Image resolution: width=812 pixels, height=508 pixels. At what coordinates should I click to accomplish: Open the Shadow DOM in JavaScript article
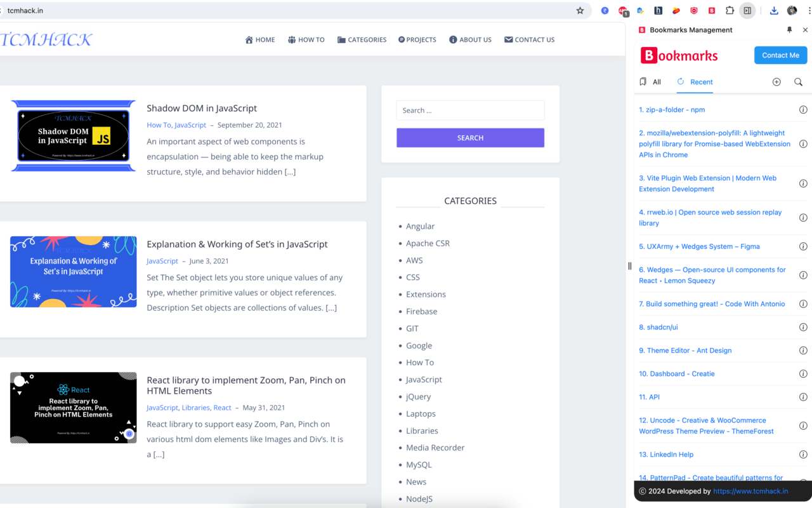(x=202, y=108)
